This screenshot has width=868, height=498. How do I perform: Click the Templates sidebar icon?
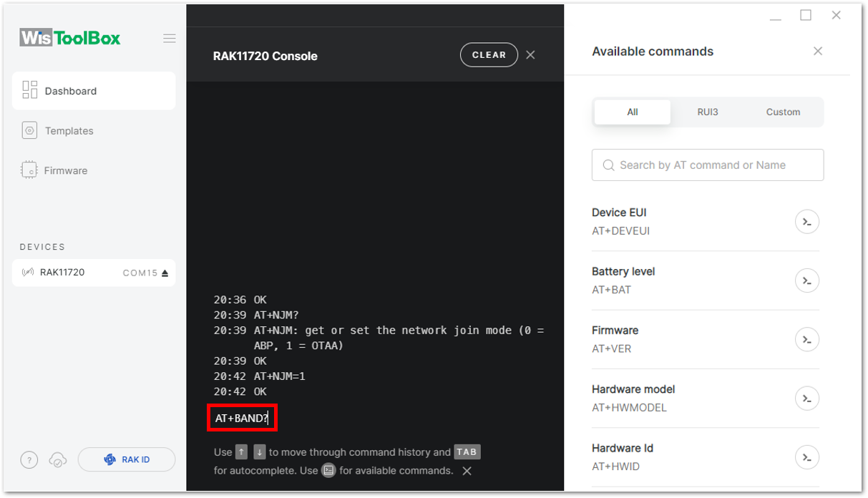click(29, 130)
